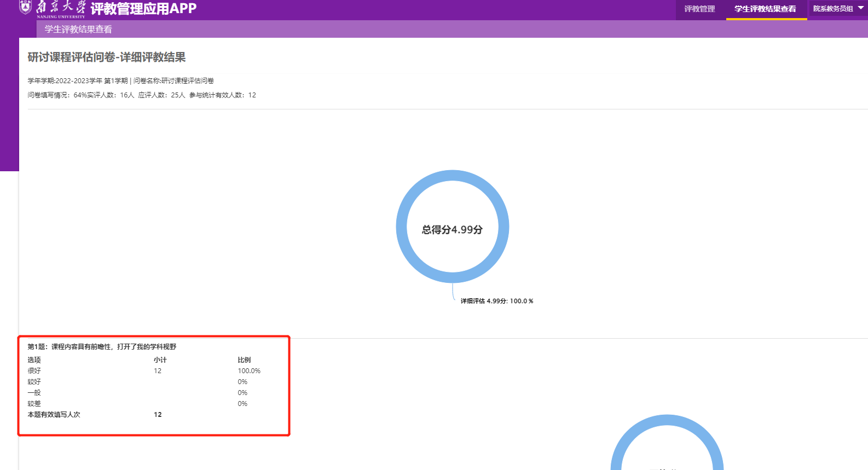Click the 第1题 question title text
The image size is (868, 470).
[102, 346]
